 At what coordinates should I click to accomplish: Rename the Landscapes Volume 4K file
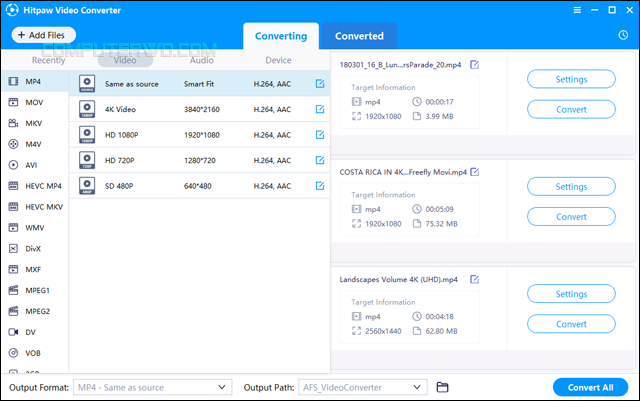pyautogui.click(x=475, y=279)
